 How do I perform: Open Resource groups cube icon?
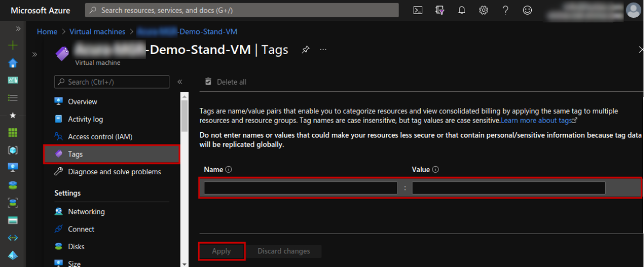pyautogui.click(x=13, y=150)
